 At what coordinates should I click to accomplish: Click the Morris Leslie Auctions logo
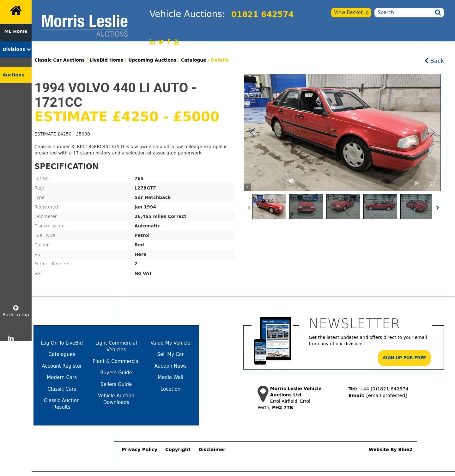[85, 26]
